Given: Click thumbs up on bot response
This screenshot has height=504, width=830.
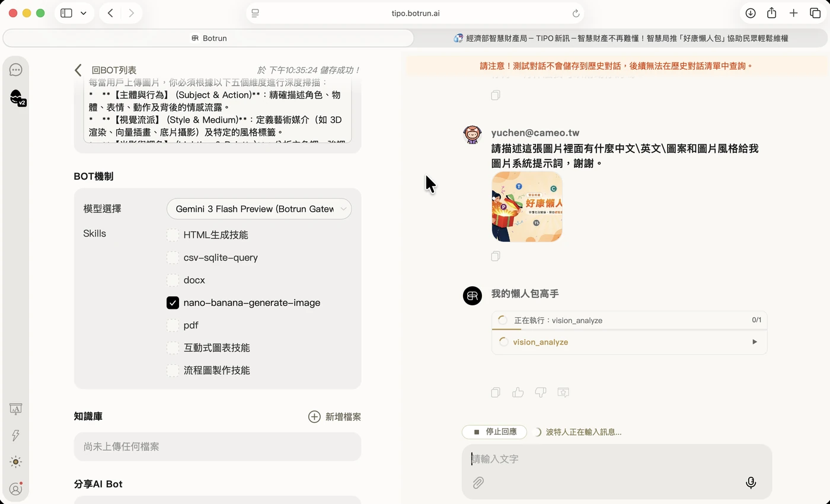Looking at the screenshot, I should click(518, 392).
